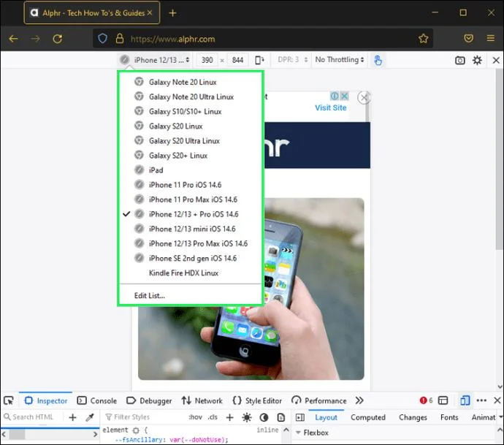
Task: Choose checked iPhone 12/13 + Pro entry
Action: 190,214
